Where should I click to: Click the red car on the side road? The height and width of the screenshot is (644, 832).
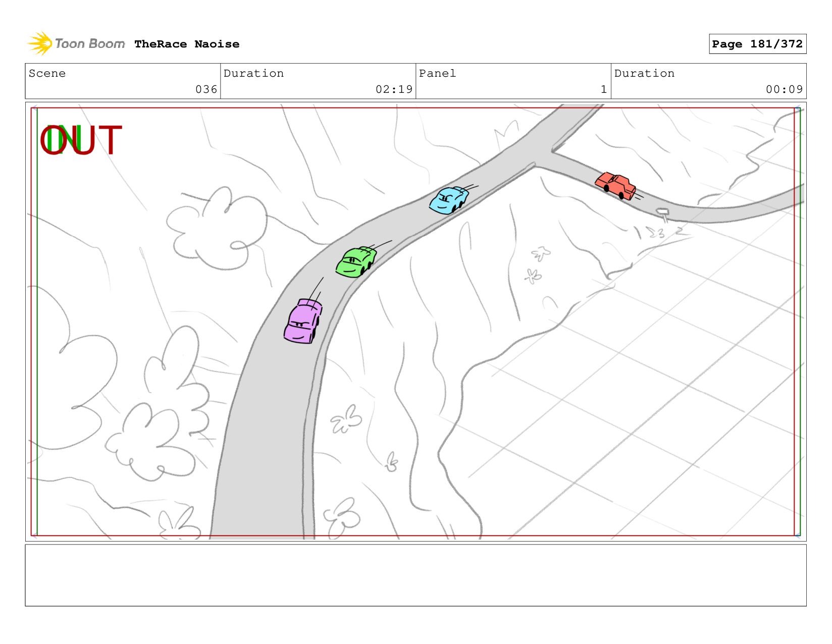(615, 186)
